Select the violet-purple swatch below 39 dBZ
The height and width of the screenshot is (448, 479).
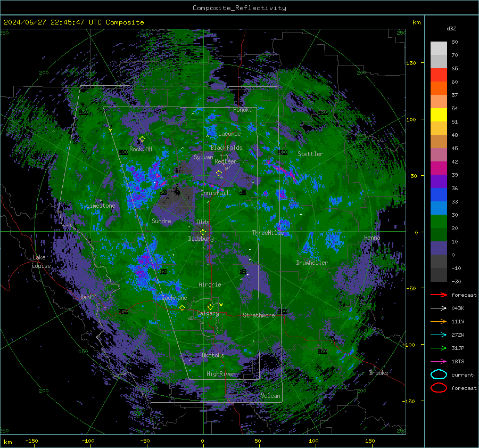[x=439, y=182]
